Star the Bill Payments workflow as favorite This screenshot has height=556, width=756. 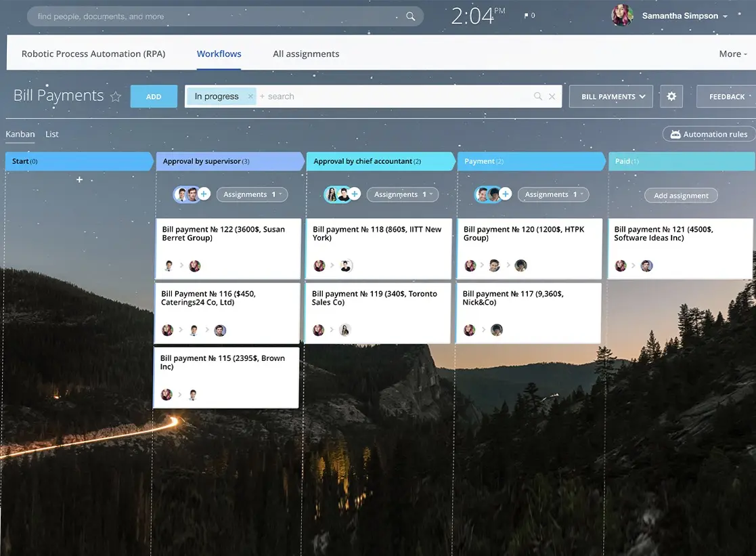pos(116,97)
